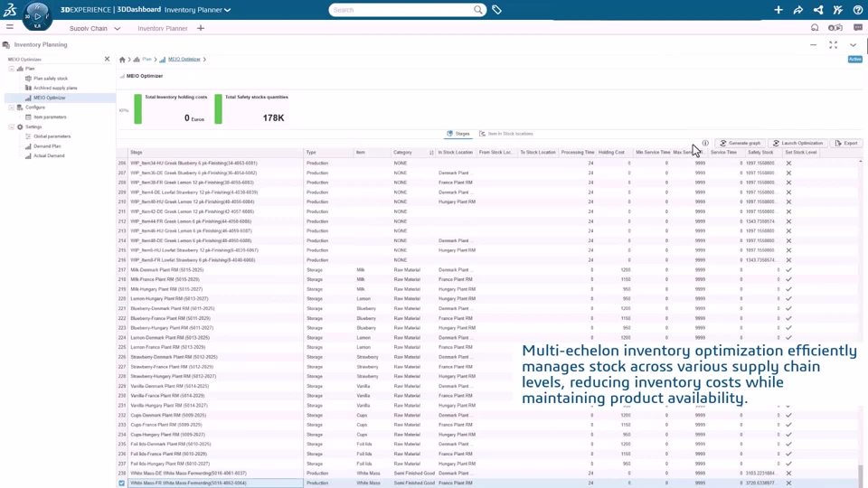Click the Total Safety stocks quantities green bar

[x=218, y=108]
